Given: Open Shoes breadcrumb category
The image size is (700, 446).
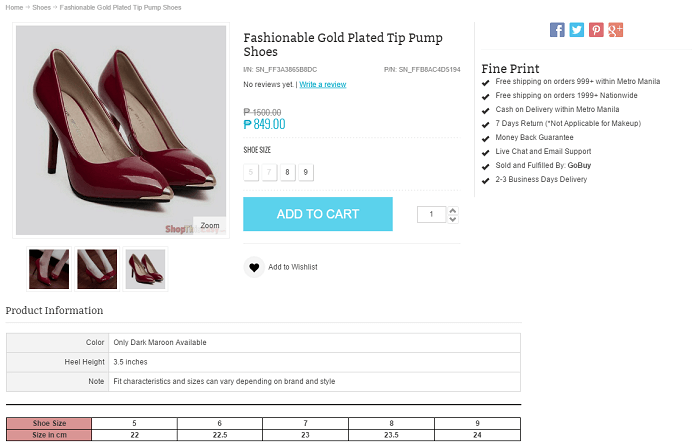Looking at the screenshot, I should [41, 7].
